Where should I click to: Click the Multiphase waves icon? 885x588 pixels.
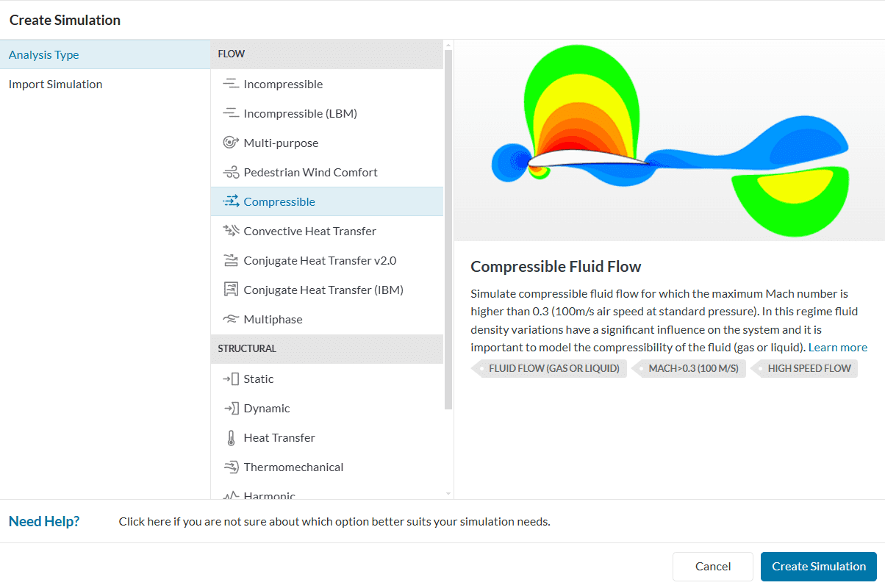pyautogui.click(x=231, y=320)
